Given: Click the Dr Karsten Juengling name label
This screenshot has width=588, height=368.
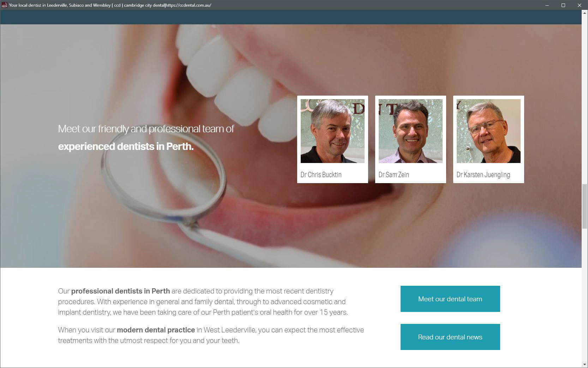Looking at the screenshot, I should 483,175.
